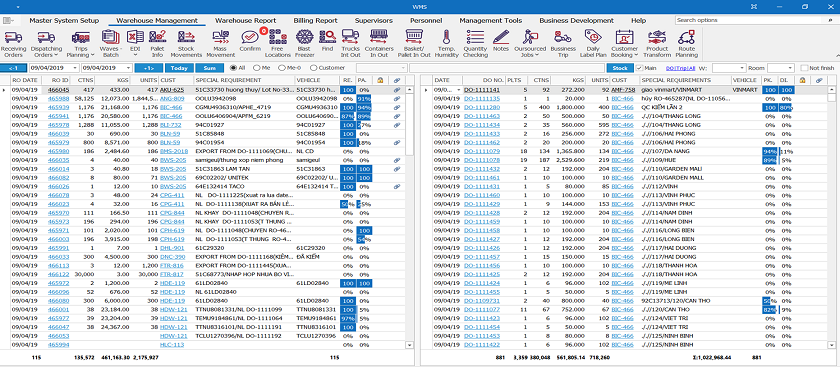Open the application menu button left of Master System Setup
Screen dimensions: 840x367
pyautogui.click(x=9, y=20)
